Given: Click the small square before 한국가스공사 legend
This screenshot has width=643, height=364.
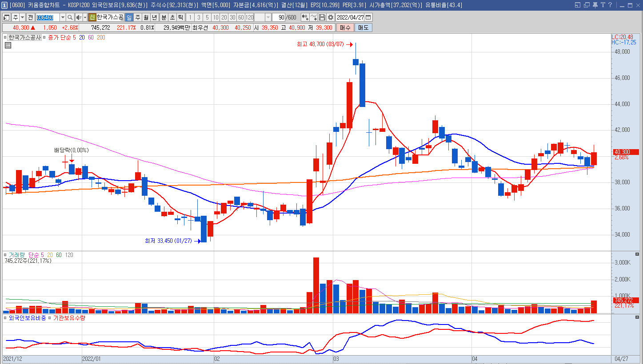Looking at the screenshot, I should point(6,38).
